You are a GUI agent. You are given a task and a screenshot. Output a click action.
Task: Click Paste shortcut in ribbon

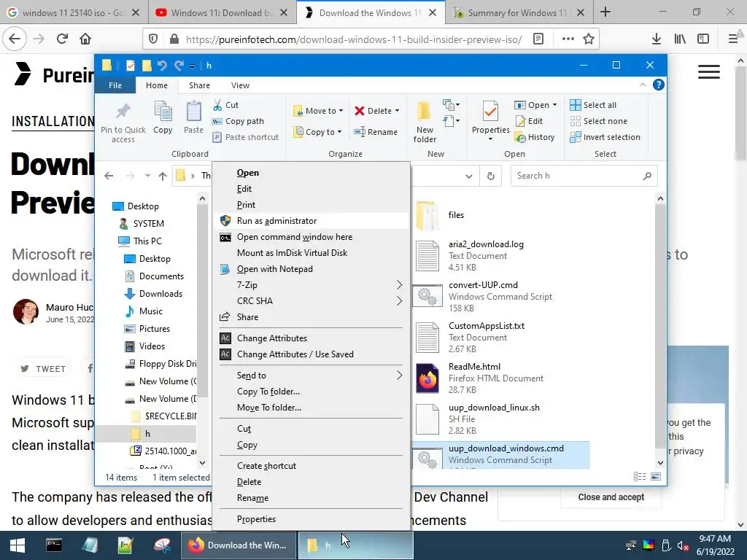(x=245, y=137)
